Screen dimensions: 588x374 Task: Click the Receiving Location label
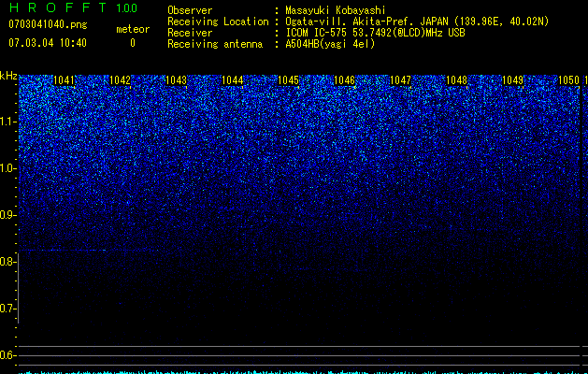tap(218, 22)
